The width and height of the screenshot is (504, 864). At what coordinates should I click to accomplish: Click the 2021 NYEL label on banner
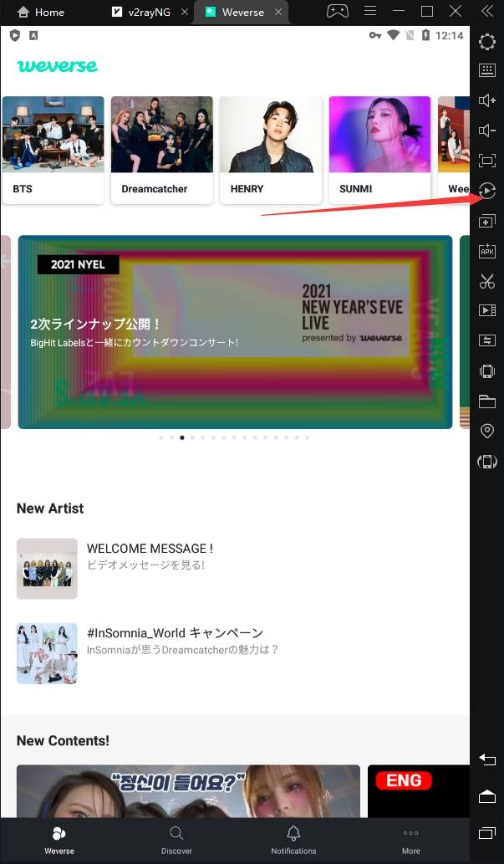coord(79,264)
